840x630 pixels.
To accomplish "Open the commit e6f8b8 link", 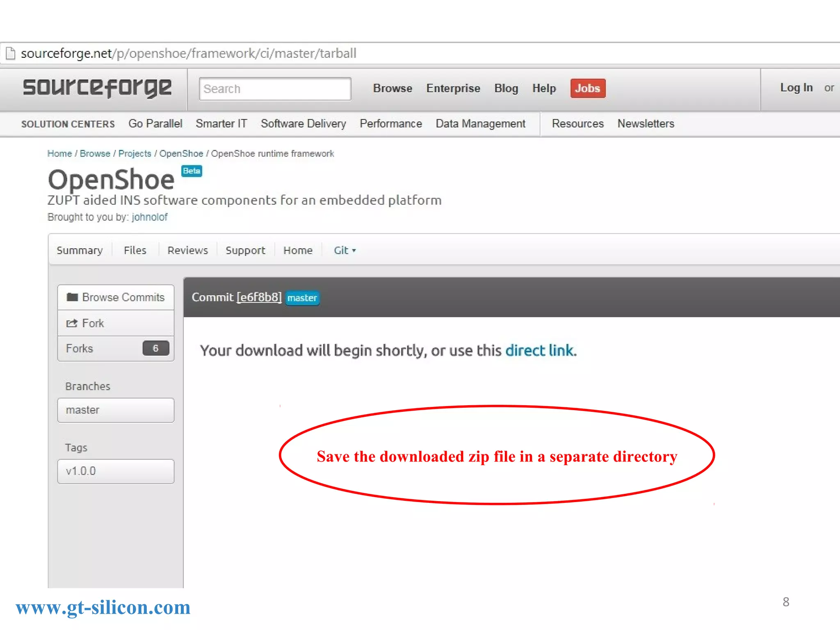I will point(259,297).
